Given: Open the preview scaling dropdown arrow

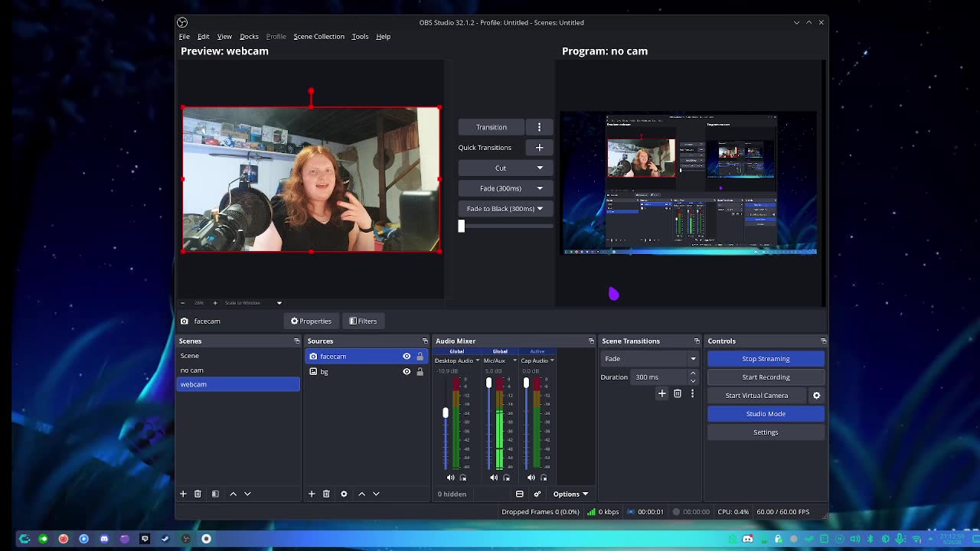Looking at the screenshot, I should [x=279, y=303].
